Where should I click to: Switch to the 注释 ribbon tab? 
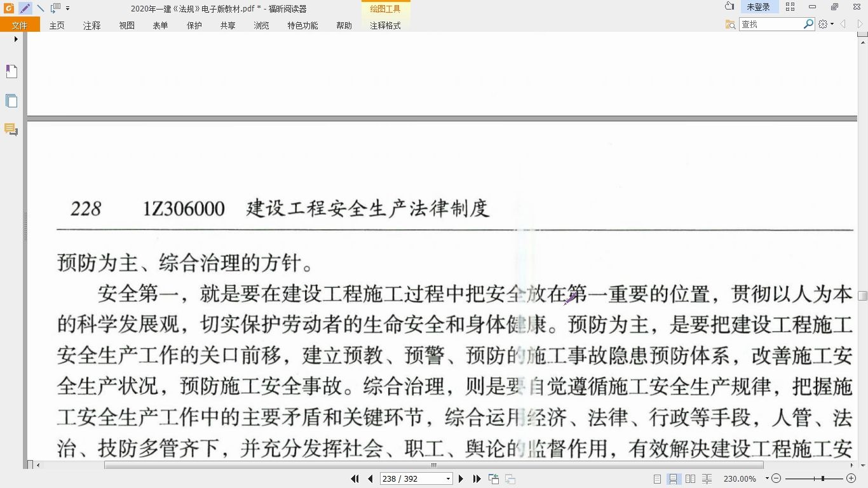(91, 25)
